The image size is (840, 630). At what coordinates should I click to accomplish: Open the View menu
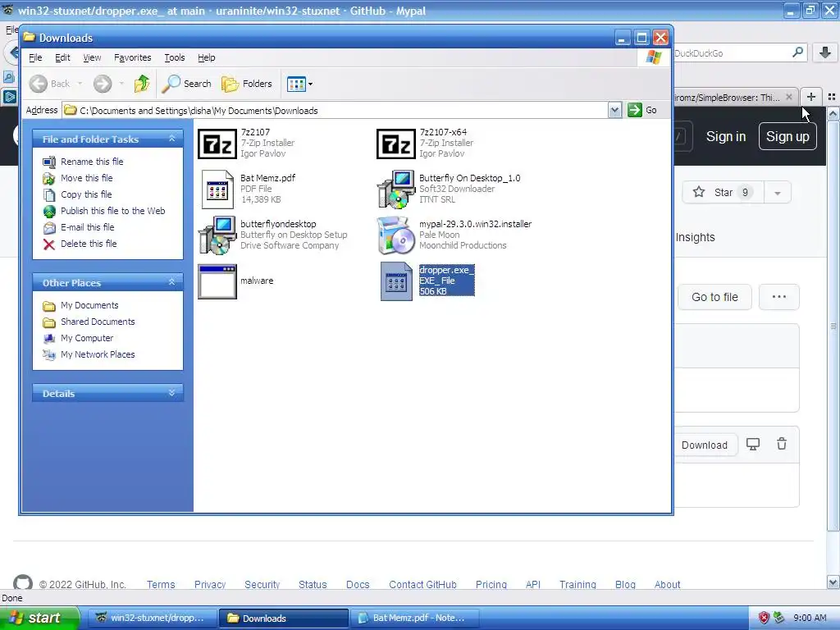tap(92, 57)
